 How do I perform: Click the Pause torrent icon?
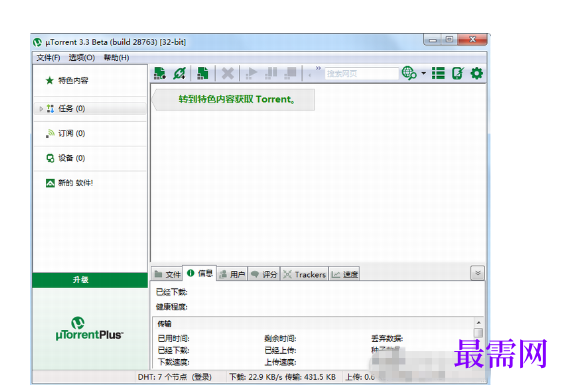click(x=271, y=73)
